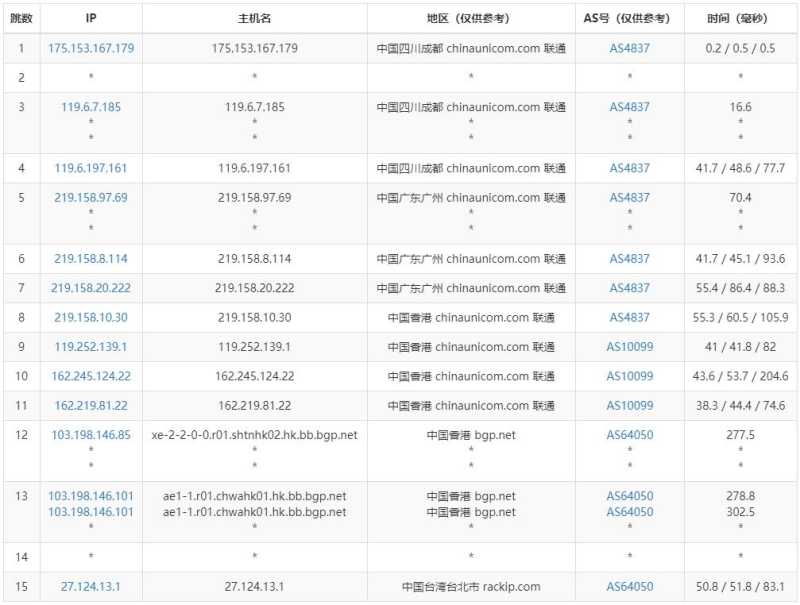Click IP link 219.158.8.114
This screenshot has width=800, height=605.
91,258
